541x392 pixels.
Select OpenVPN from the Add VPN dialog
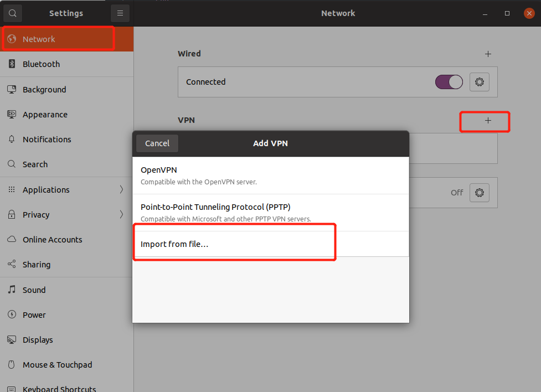pos(270,174)
